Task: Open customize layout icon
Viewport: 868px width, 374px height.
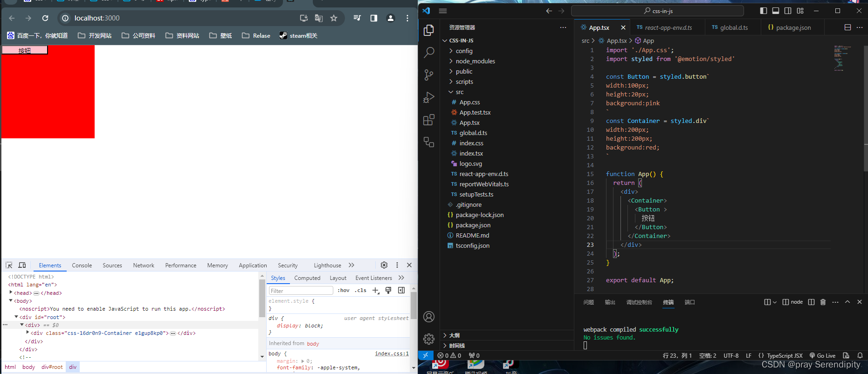Action: click(x=800, y=11)
